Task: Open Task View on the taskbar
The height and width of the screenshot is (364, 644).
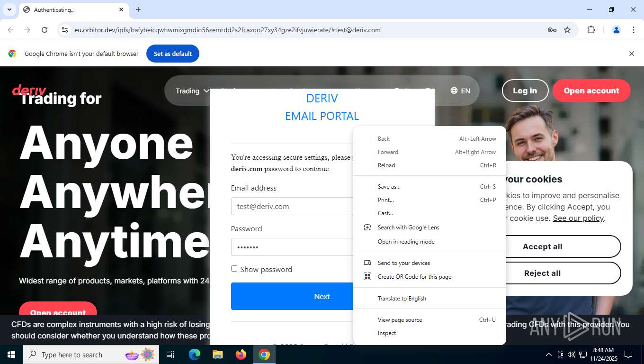Action: [x=170, y=355]
